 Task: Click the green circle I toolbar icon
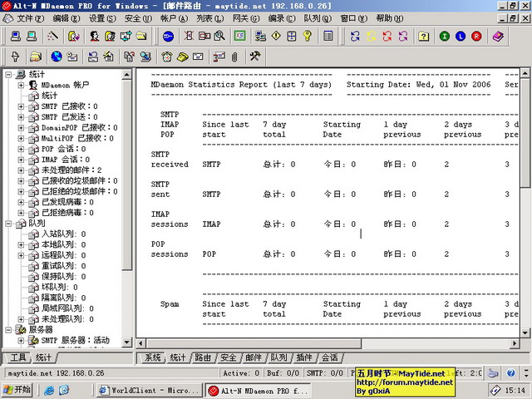coord(445,36)
